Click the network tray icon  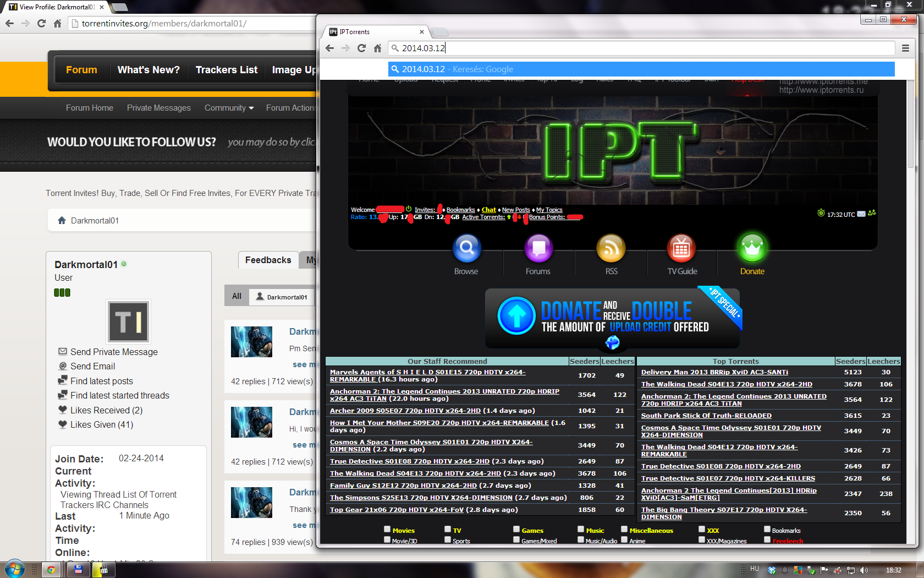tap(851, 570)
